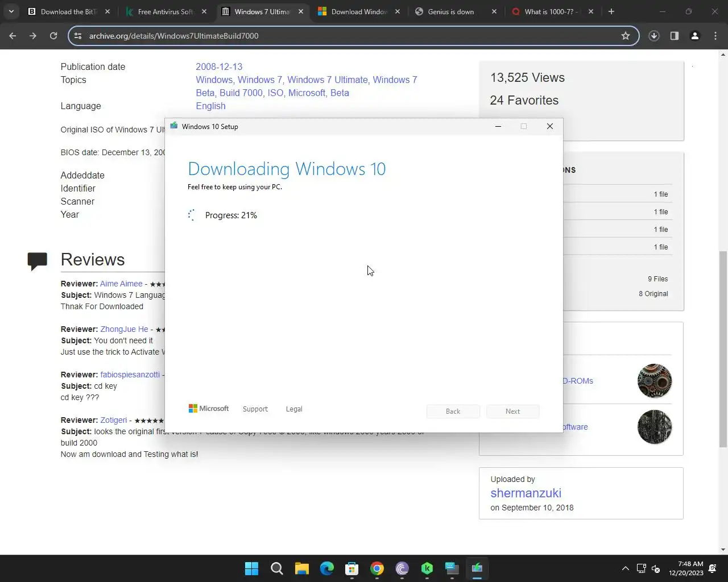Screen dimensions: 728x582
Task: Show hidden system tray icons
Action: 625,568
